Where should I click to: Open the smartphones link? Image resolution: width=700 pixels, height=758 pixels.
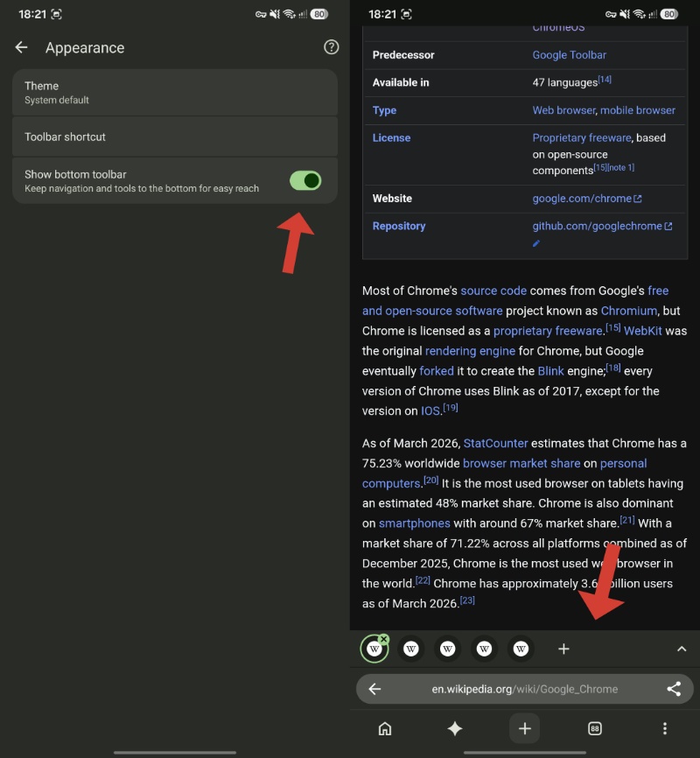(x=414, y=523)
